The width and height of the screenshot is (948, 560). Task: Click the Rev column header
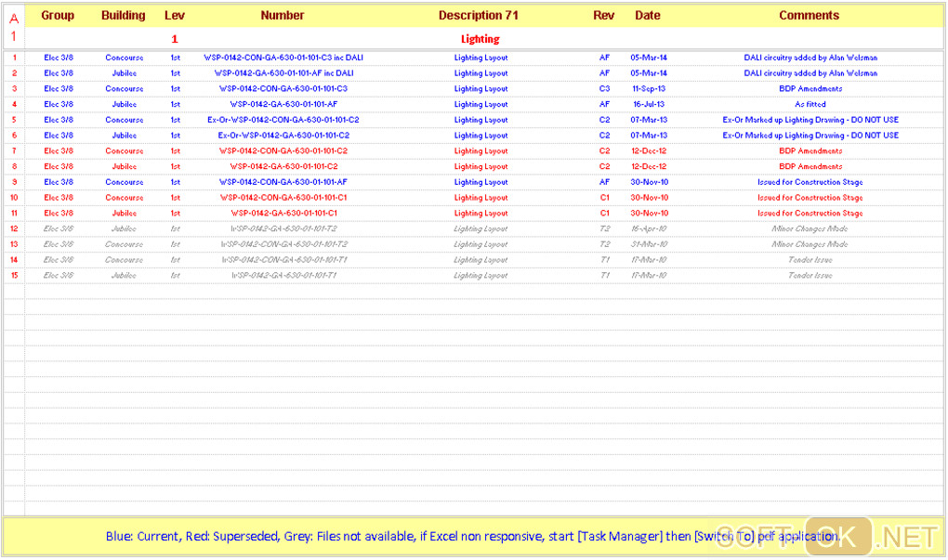[x=603, y=16]
